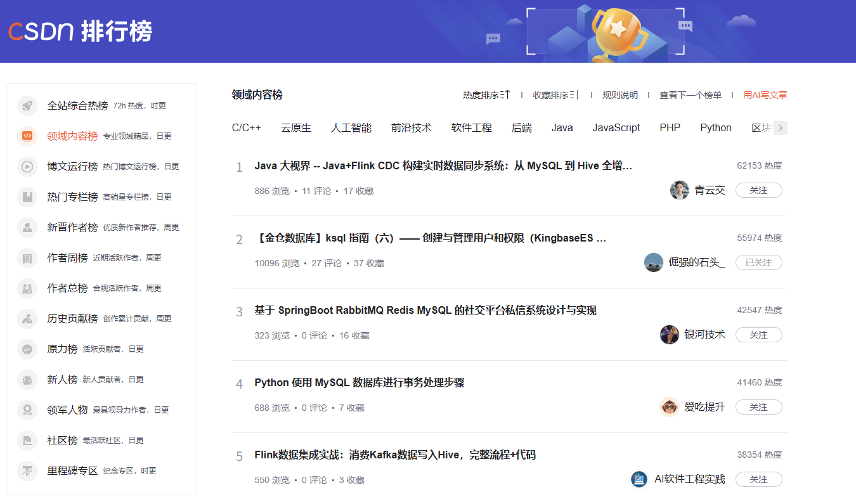Follow author 爱吃提升 with 关注 button
The image size is (856, 504).
point(759,407)
